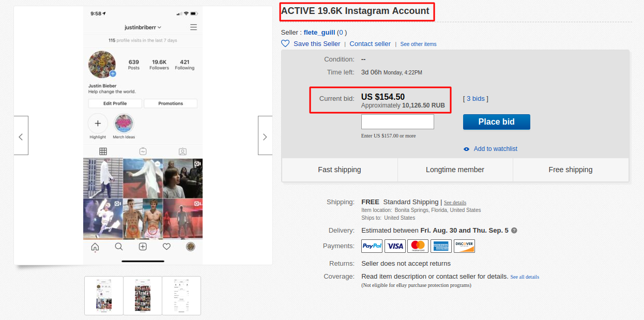Click the Discover card logo
The width and height of the screenshot is (644, 320).
[x=464, y=246]
